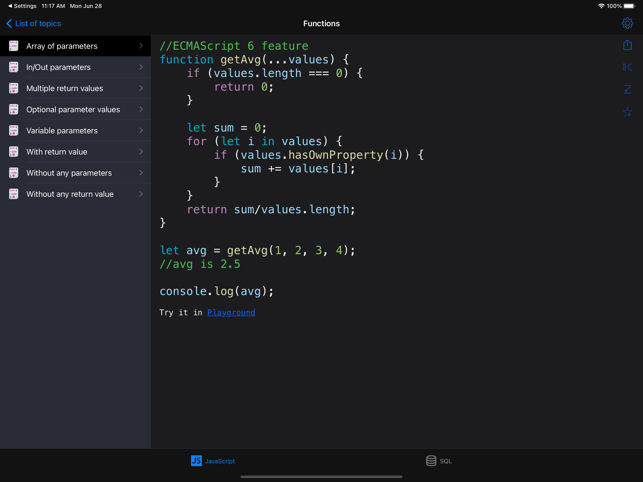Return to Settings via status bar back link

(x=22, y=6)
